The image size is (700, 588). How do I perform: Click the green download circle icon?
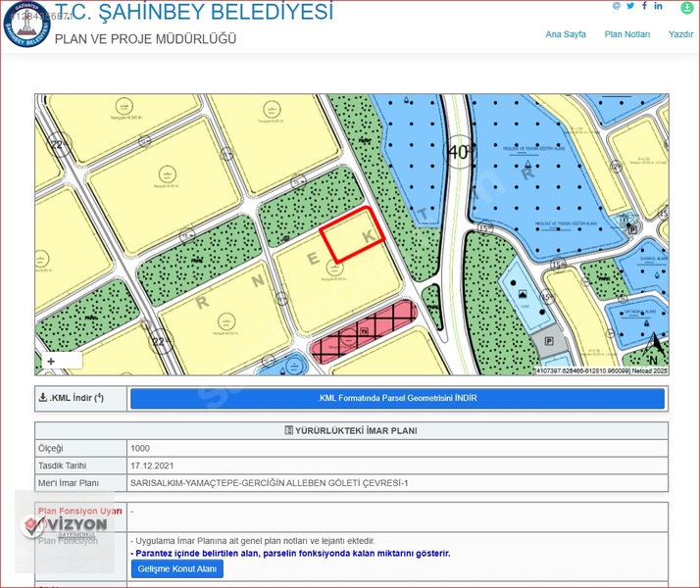686,8
